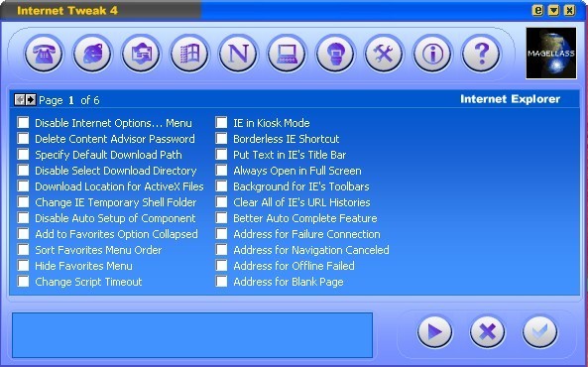Screen dimensions: 588x367
Task: Click the Magellass globe logo
Action: pos(551,53)
